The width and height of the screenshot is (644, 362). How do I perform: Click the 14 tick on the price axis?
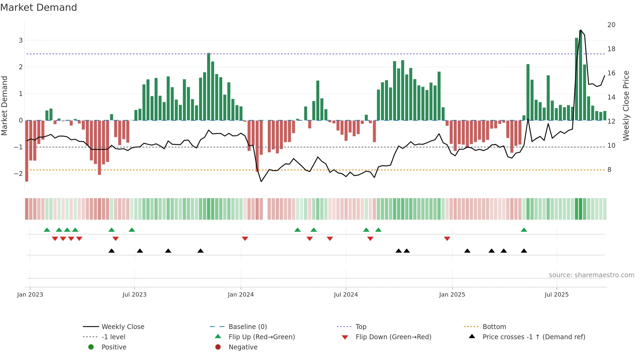611,97
